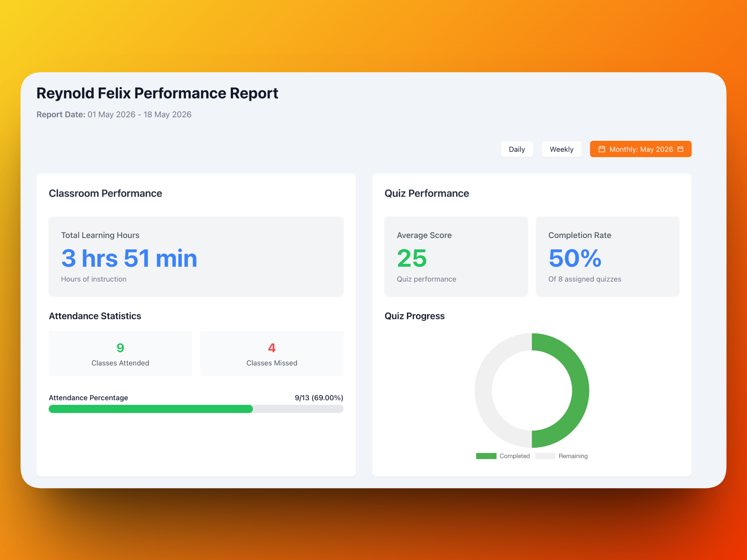This screenshot has width=747, height=560.
Task: Click the Completion Rate value 50%
Action: pyautogui.click(x=575, y=258)
